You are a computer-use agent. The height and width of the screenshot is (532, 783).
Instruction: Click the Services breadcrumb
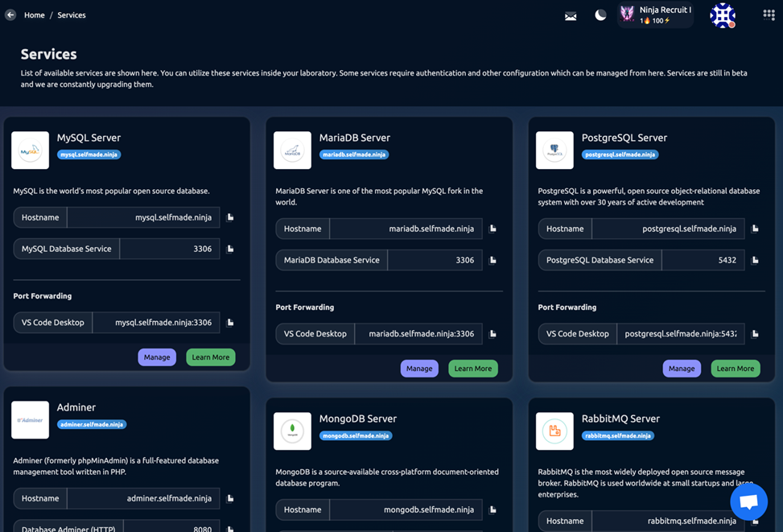[x=72, y=15]
